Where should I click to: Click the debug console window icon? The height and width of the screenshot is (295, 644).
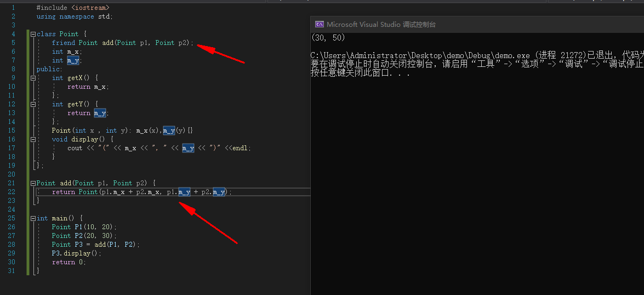[319, 24]
